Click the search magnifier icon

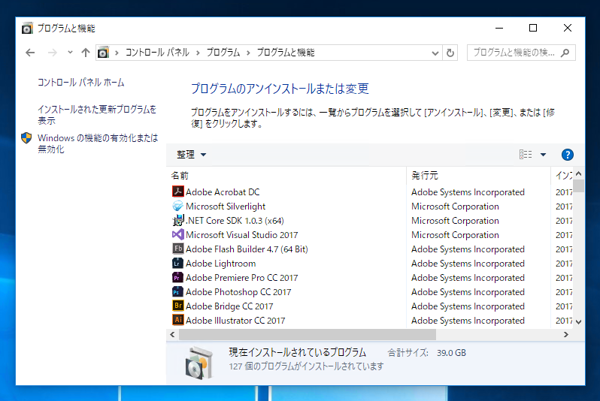coord(565,53)
